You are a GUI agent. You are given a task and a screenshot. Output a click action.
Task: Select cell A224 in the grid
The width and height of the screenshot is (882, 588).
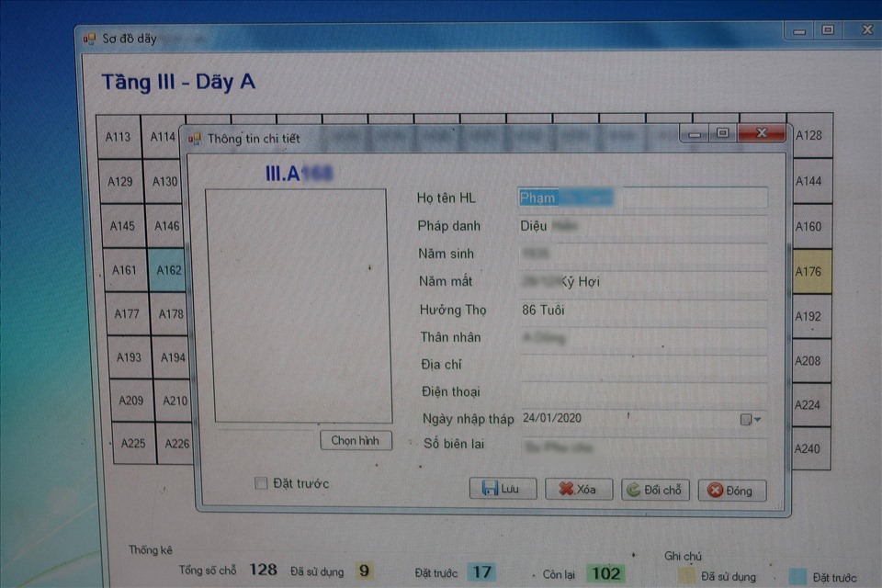[x=811, y=405]
